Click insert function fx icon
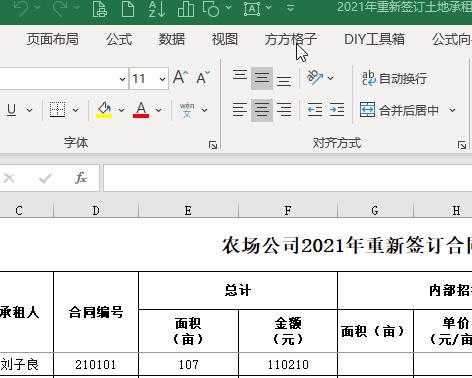This screenshot has width=472, height=378. [x=81, y=178]
